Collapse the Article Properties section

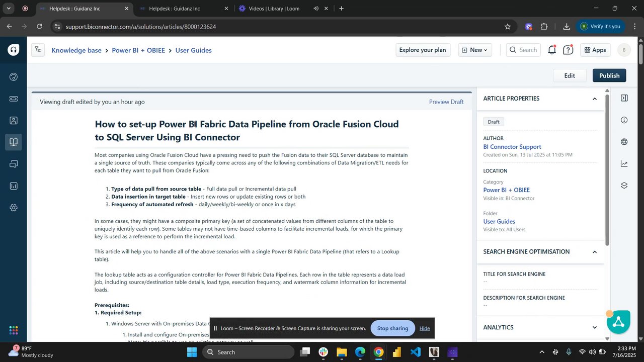594,99
